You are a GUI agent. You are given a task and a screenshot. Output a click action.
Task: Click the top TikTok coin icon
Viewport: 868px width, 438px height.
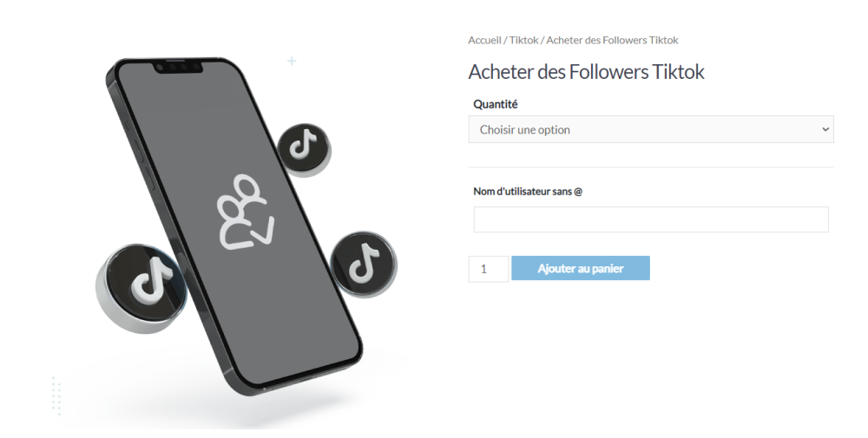point(304,149)
